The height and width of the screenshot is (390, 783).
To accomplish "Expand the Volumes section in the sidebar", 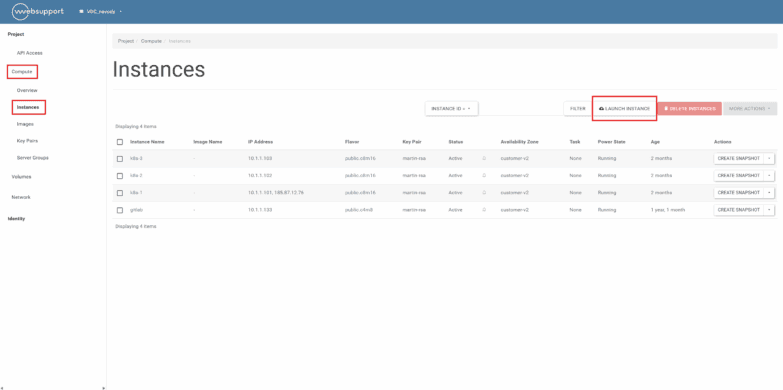I will click(21, 177).
